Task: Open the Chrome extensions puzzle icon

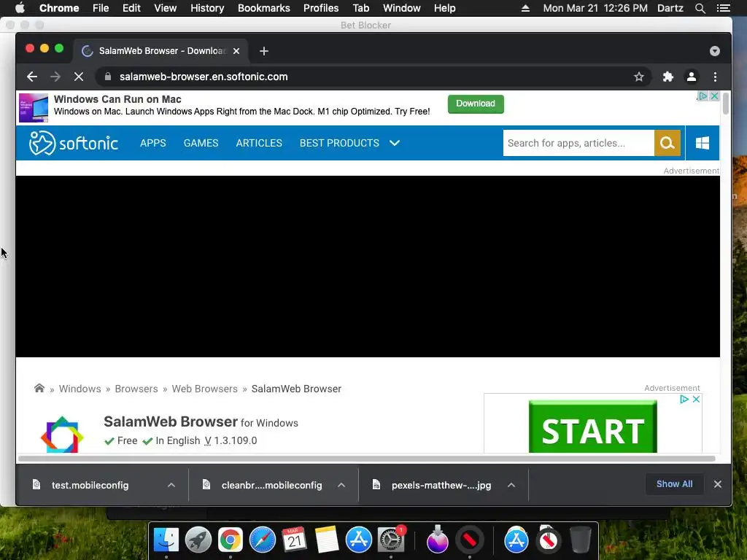Action: click(668, 77)
